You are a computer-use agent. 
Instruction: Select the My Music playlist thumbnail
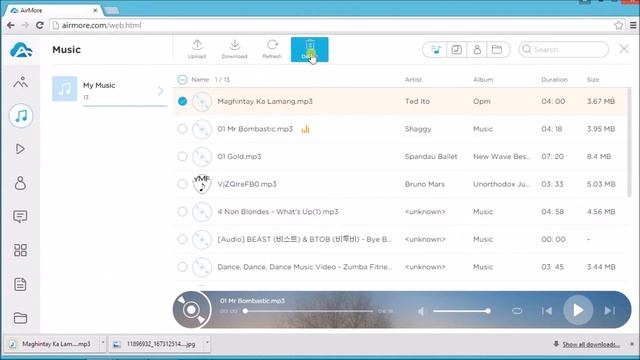coord(64,89)
